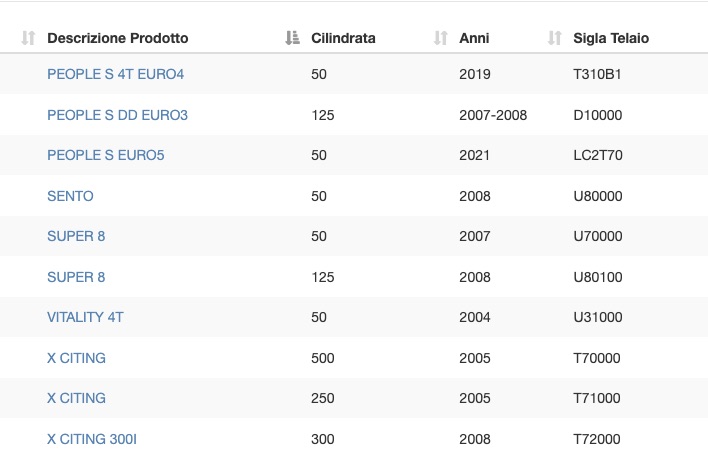Open the SENTO product link
708x466 pixels.
click(x=70, y=196)
